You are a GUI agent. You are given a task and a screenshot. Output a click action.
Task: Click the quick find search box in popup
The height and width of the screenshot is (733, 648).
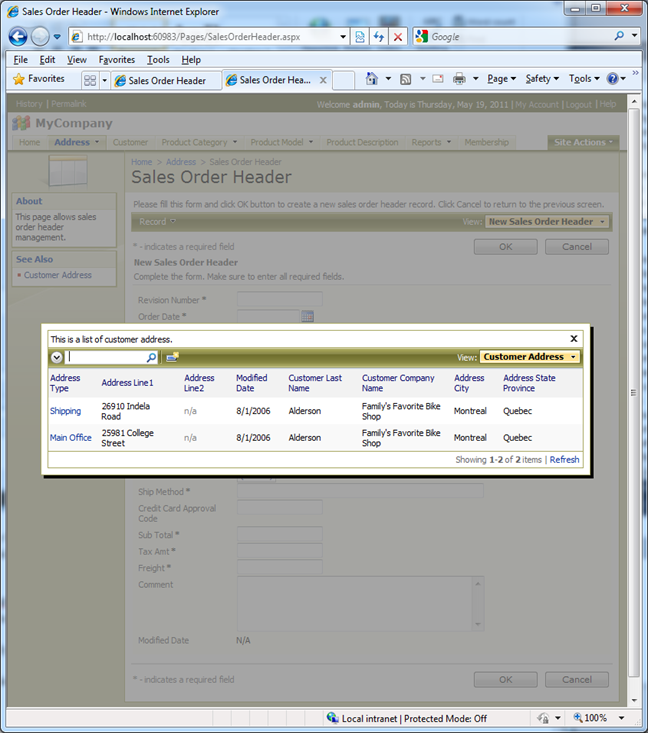pyautogui.click(x=106, y=357)
